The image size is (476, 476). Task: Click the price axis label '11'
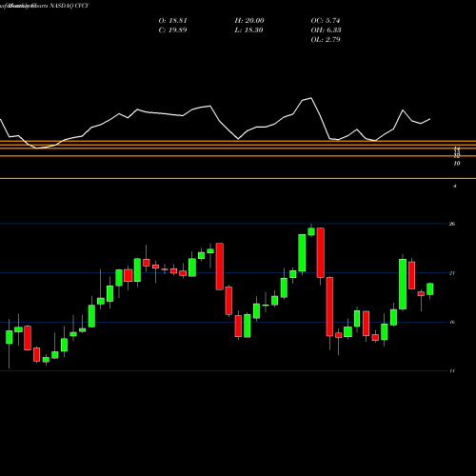(x=452, y=370)
